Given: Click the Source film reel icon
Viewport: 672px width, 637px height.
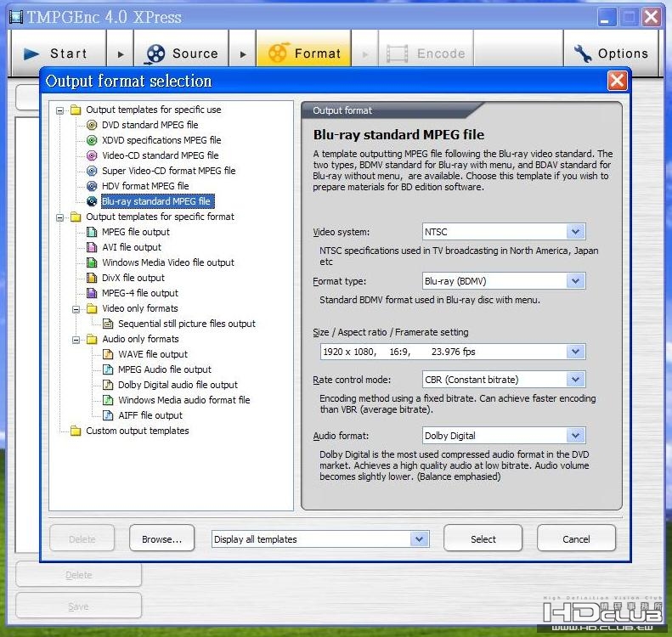Looking at the screenshot, I should 155,54.
